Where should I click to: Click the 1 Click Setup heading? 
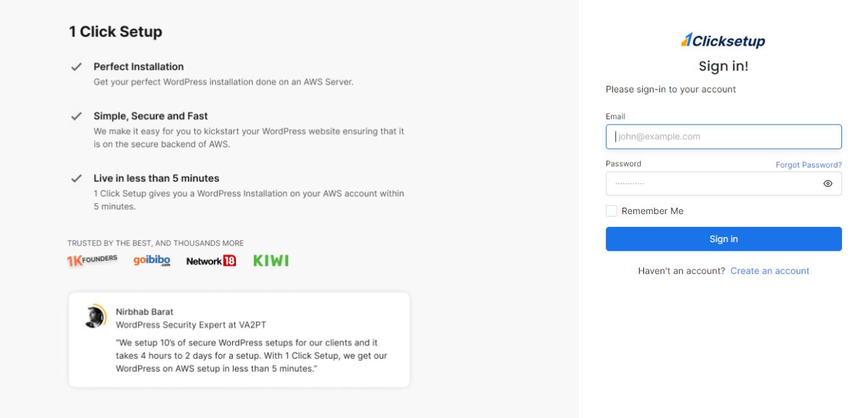click(x=115, y=32)
